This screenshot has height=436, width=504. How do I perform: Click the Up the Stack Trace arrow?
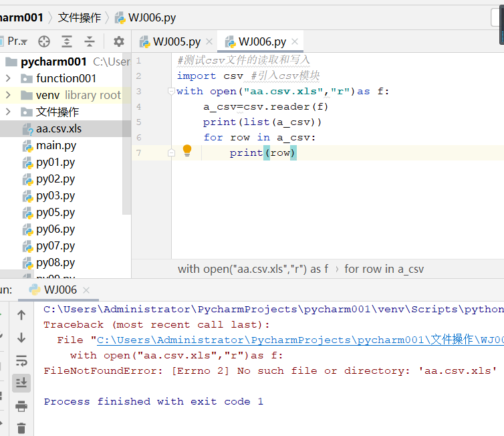click(21, 315)
